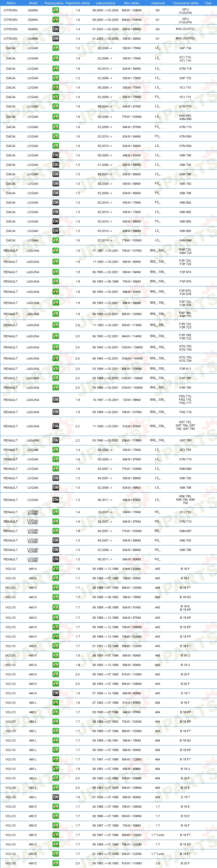The height and width of the screenshot is (868, 217).
Task: Select the Rodzaj paliwa column header
Action: click(54, 3)
